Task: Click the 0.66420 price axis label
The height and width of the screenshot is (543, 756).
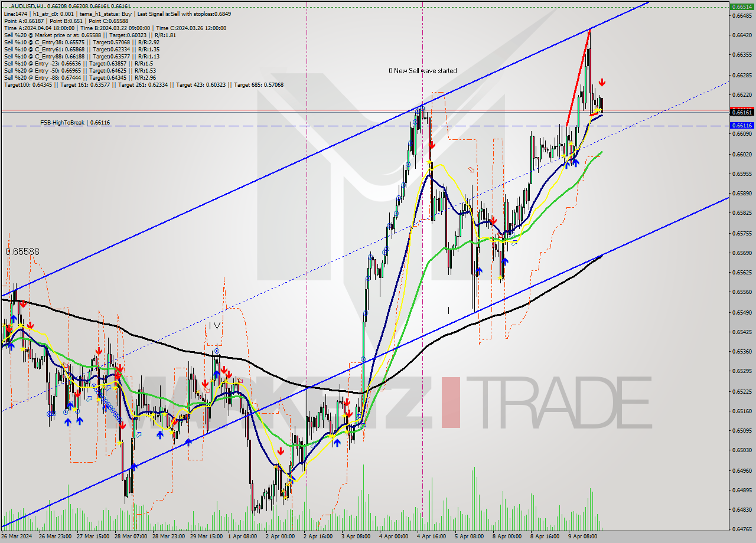Action: click(742, 35)
